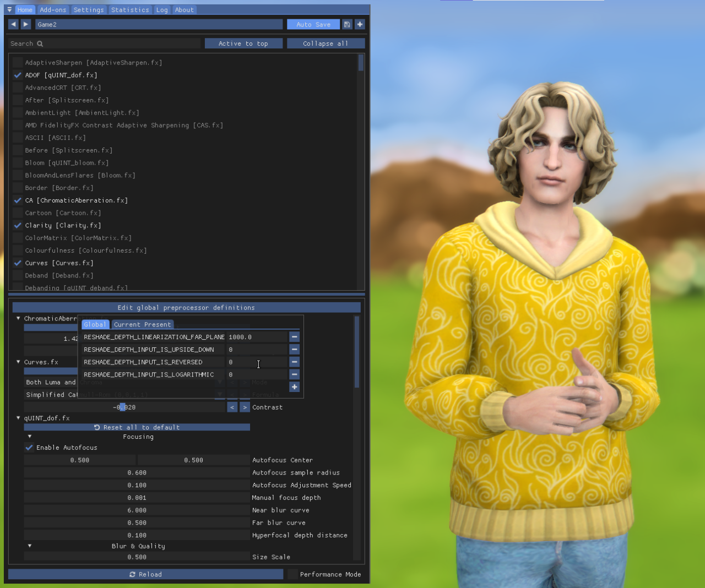
Task: Open the Home tab
Action: point(25,9)
